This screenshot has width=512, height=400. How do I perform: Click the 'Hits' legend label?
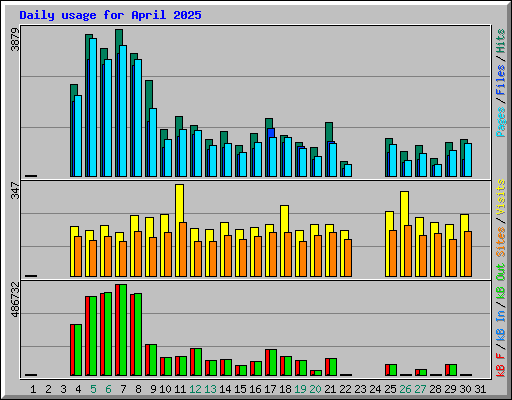500,41
